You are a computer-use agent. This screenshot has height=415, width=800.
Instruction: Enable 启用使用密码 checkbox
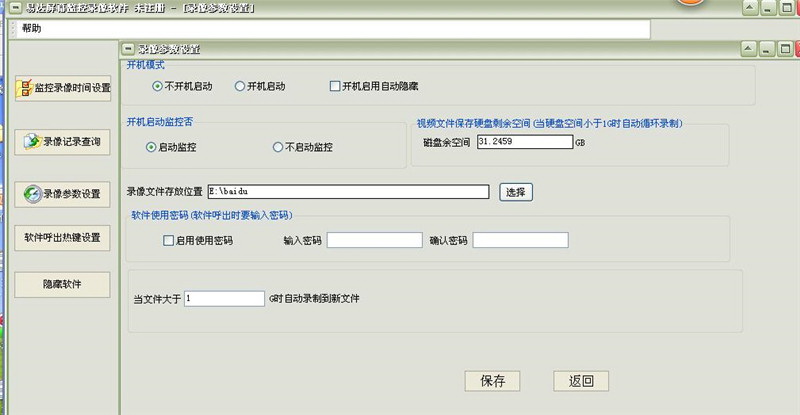pos(168,240)
